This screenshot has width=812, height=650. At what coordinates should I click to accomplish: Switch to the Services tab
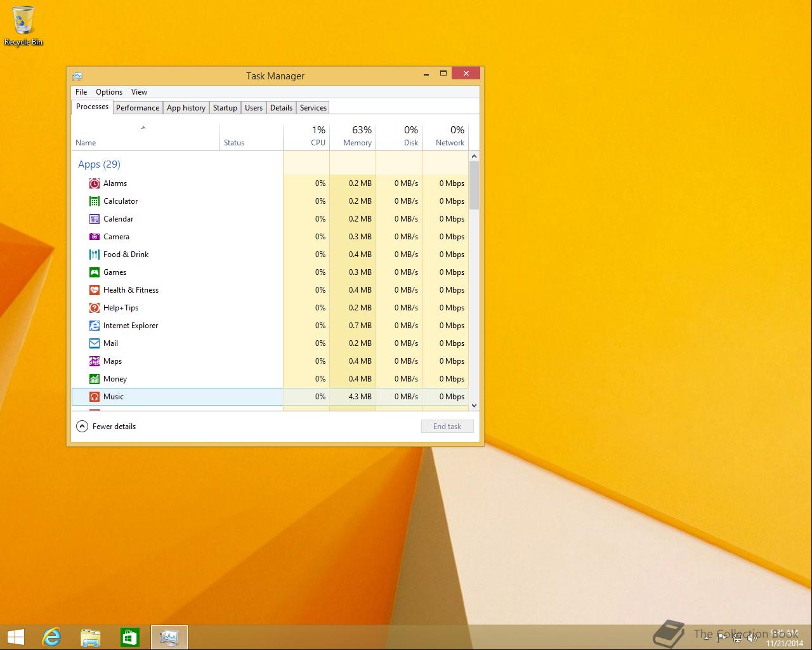pos(313,108)
